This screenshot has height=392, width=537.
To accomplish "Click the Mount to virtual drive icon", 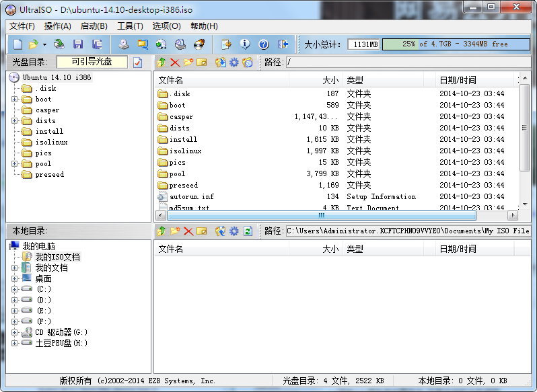I will pos(180,44).
